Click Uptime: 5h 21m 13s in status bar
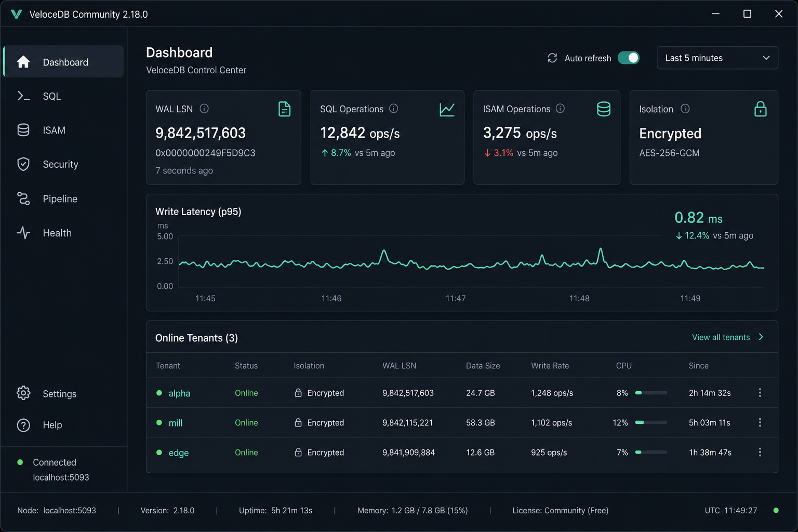Viewport: 798px width, 532px height. [x=275, y=511]
